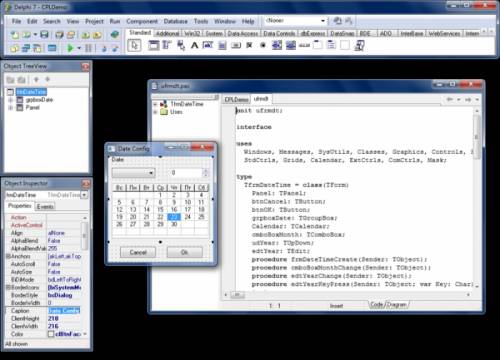Expand TfrmDateTime in code explorer
Screen dimensions: 500x360
click(155, 104)
